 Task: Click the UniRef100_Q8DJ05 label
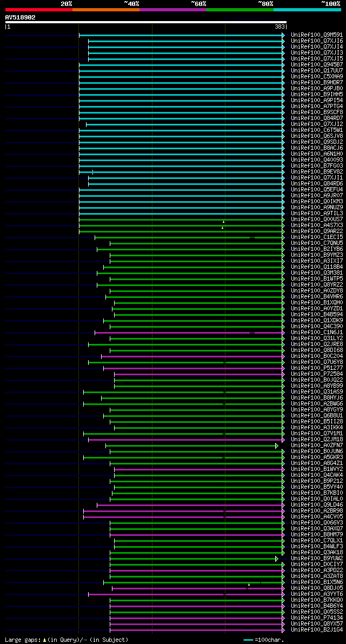(x=316, y=588)
